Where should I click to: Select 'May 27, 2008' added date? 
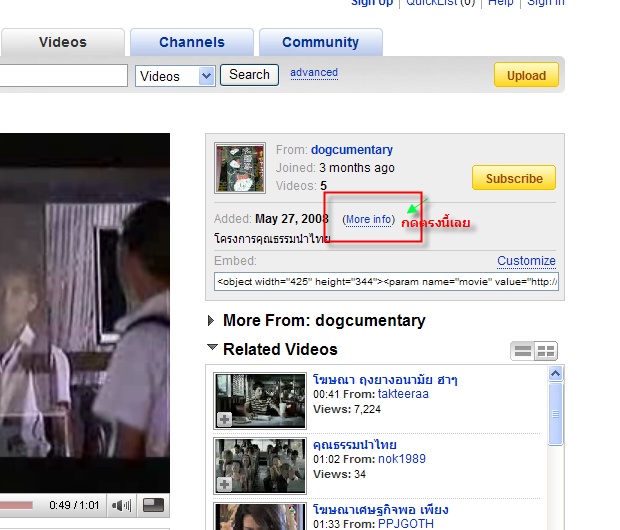(x=292, y=219)
